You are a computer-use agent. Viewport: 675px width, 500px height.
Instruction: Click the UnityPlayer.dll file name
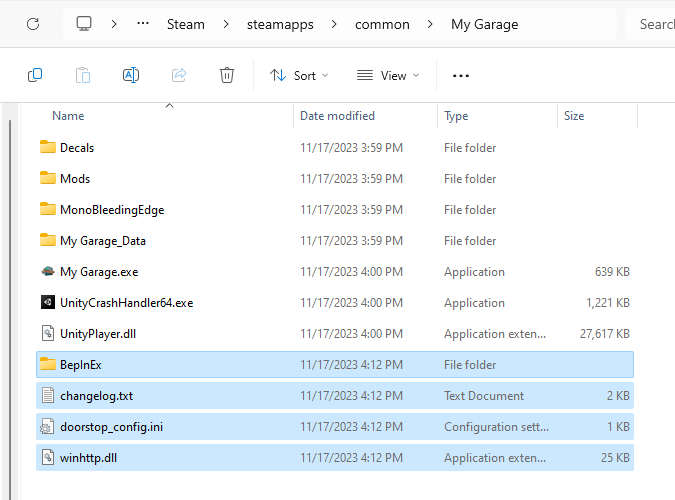(98, 334)
